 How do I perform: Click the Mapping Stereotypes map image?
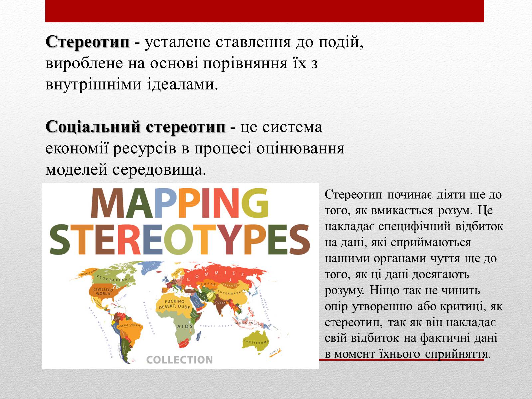(x=181, y=276)
